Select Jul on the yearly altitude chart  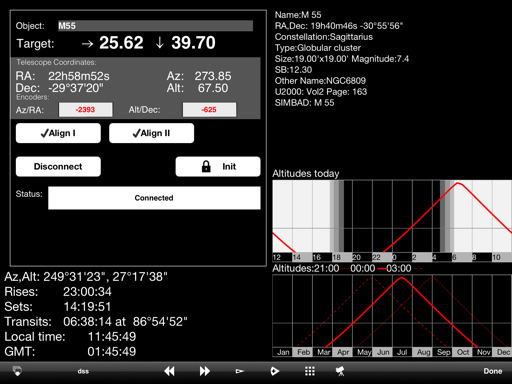click(402, 352)
